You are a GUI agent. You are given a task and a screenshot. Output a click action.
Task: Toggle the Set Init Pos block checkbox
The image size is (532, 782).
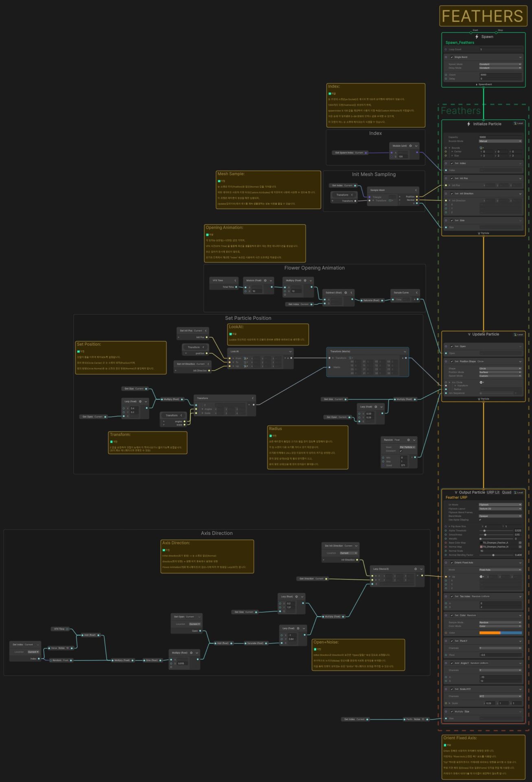[x=451, y=178]
